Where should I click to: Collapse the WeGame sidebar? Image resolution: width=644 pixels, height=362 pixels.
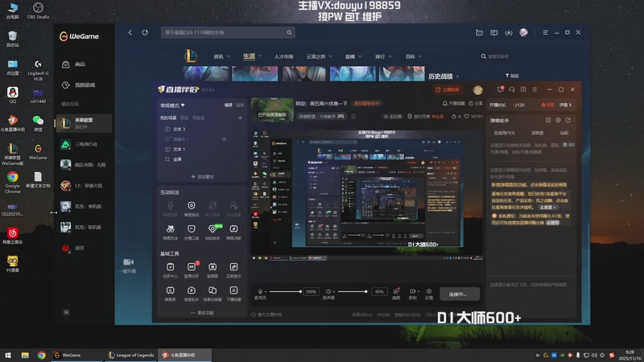[66, 312]
